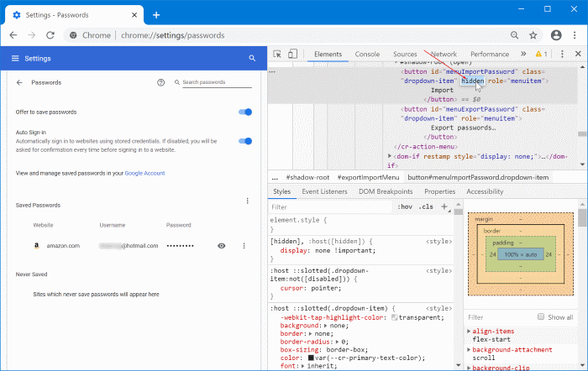Expand the dom-if restamp node
The height and width of the screenshot is (371, 588).
(390, 156)
